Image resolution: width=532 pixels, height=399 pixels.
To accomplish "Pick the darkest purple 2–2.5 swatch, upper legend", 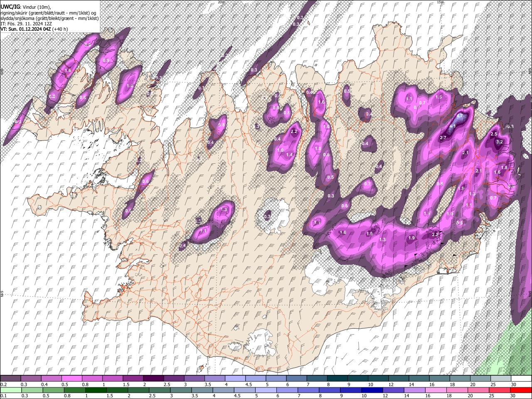I will [154, 378].
